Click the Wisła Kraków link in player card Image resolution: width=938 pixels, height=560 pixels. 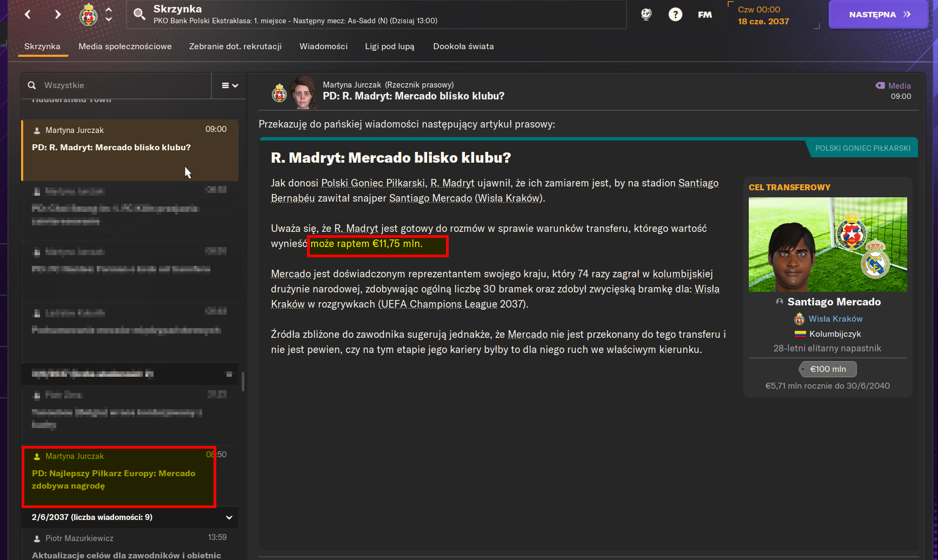point(835,319)
